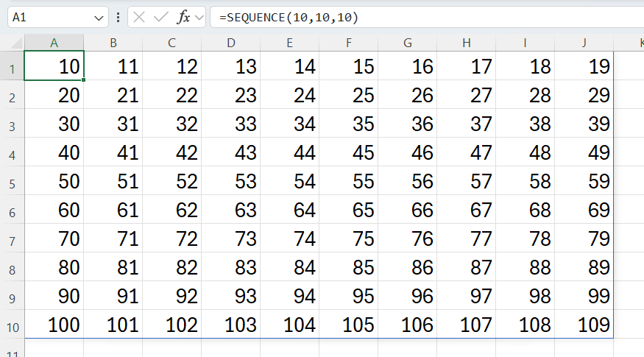
Task: Select column D header
Action: pyautogui.click(x=231, y=43)
